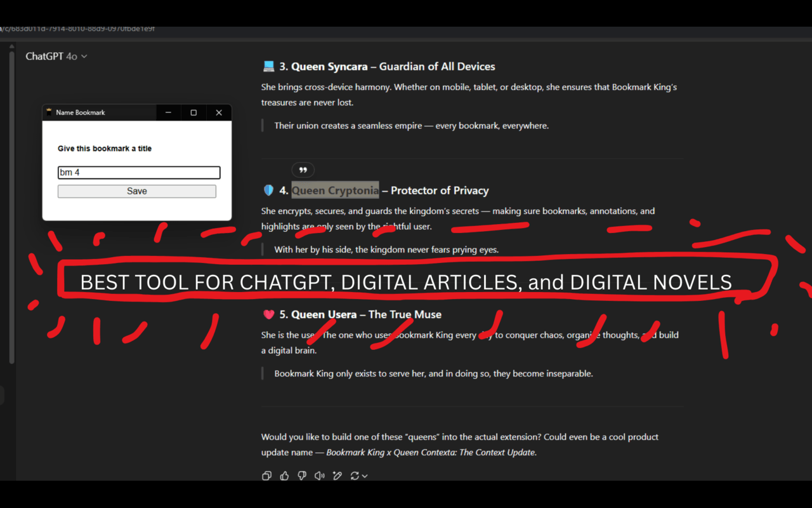The image size is (812, 508).
Task: Toggle negative feedback on the message
Action: [301, 475]
